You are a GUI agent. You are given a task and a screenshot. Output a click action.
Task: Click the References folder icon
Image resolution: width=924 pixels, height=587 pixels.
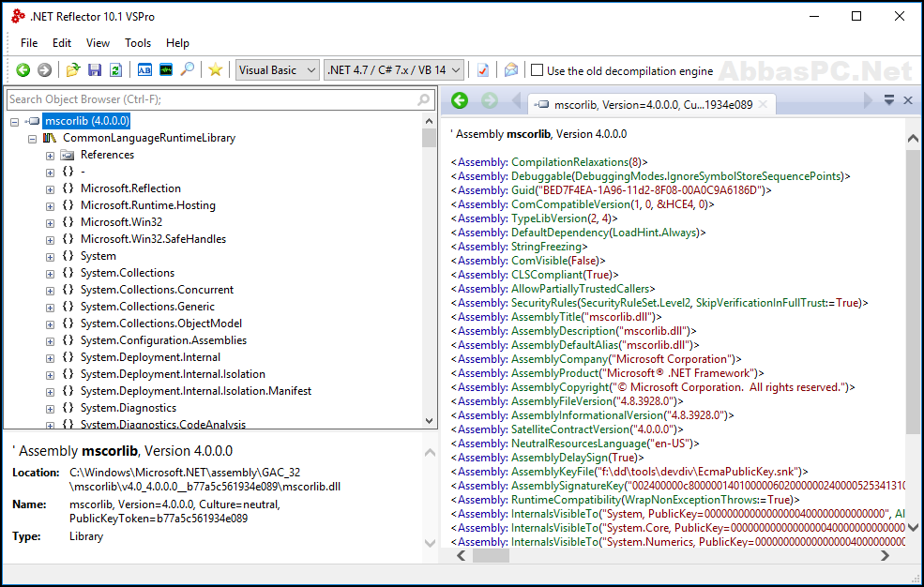point(68,155)
